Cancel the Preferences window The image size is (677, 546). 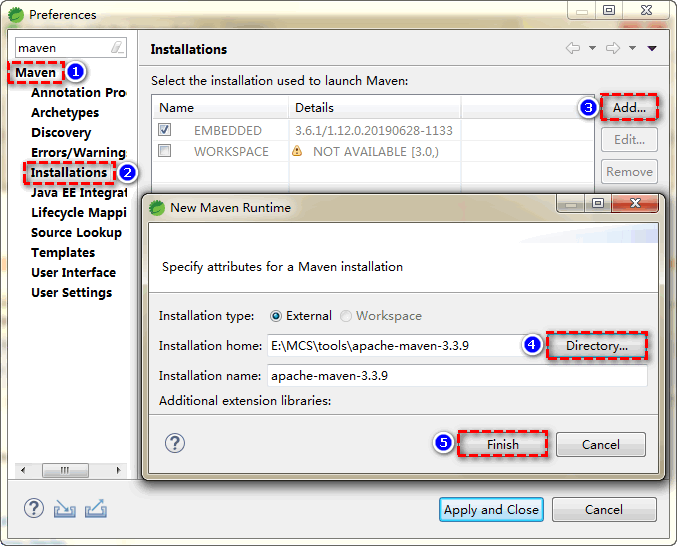click(604, 509)
